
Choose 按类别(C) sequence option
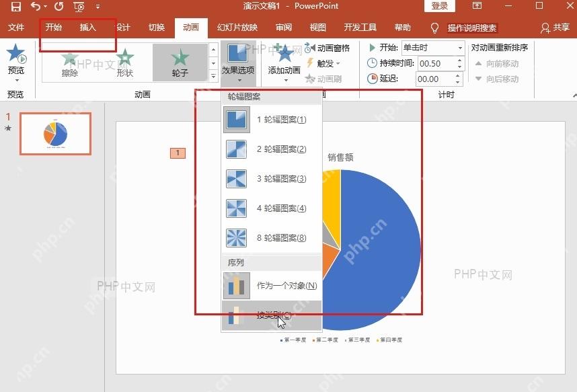272,315
